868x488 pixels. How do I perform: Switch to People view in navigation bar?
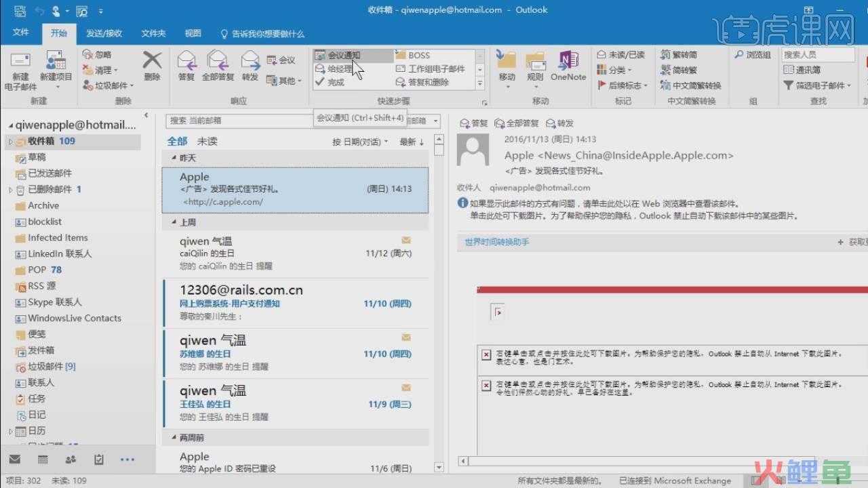[x=71, y=460]
